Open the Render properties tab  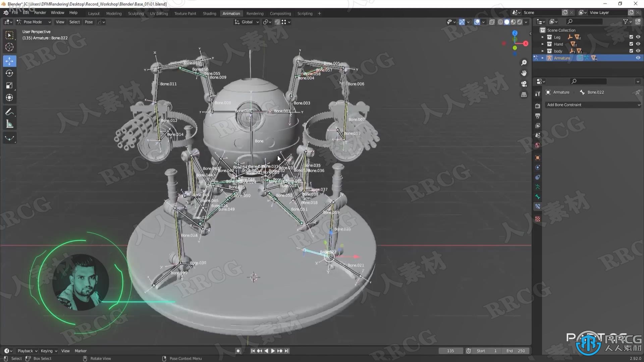(538, 106)
